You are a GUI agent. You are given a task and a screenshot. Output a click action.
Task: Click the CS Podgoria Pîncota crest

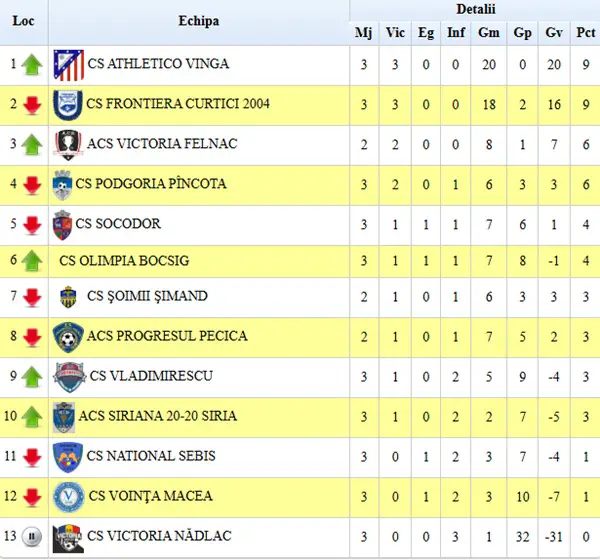point(62,185)
